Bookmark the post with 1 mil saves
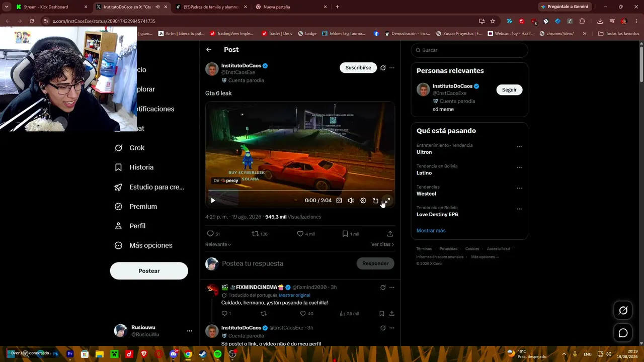 [x=345, y=234]
